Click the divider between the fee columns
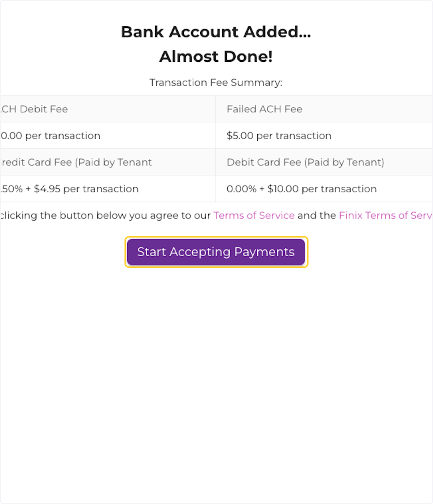This screenshot has height=504, width=433. (215, 149)
